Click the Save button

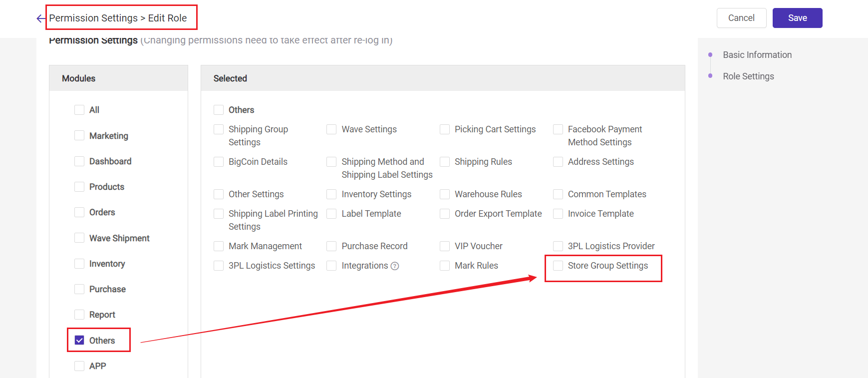pyautogui.click(x=797, y=18)
